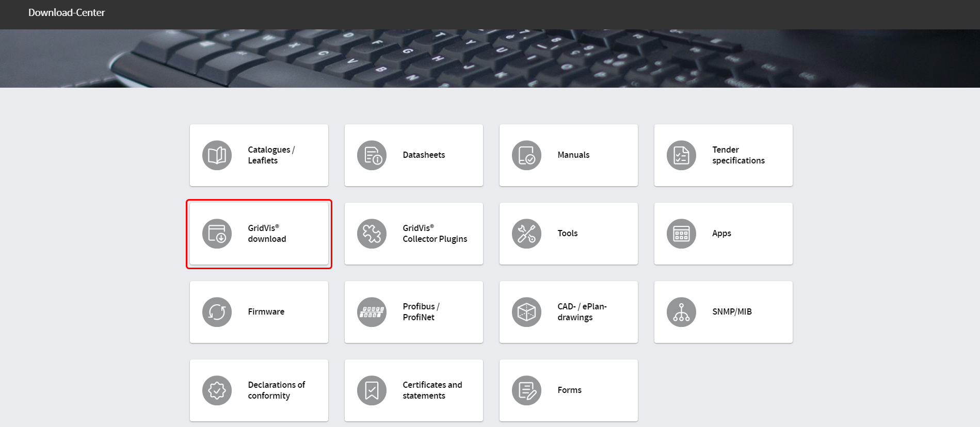This screenshot has height=427, width=980.
Task: Open CAD- / ePlan-drawings
Action: point(569,312)
